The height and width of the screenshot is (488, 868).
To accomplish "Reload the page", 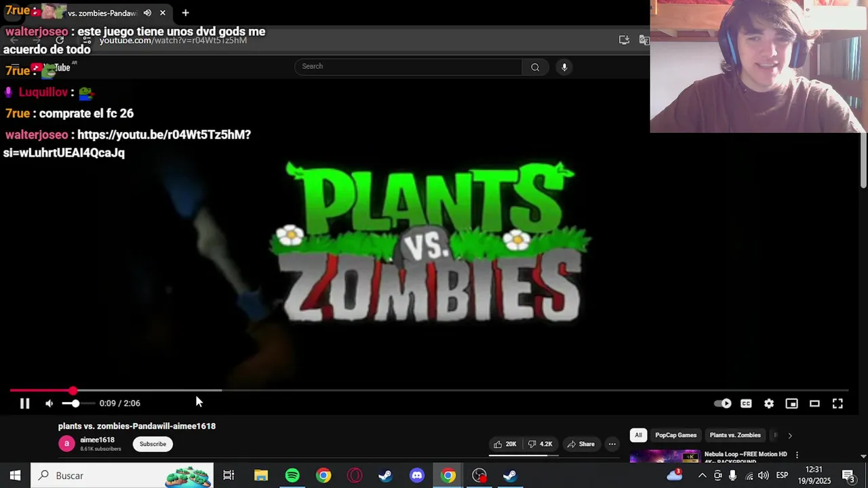I will tap(60, 40).
